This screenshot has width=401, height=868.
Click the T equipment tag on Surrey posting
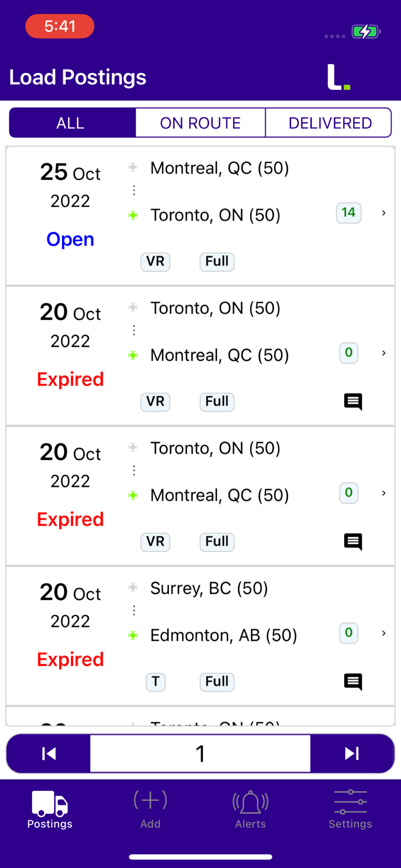click(x=155, y=682)
